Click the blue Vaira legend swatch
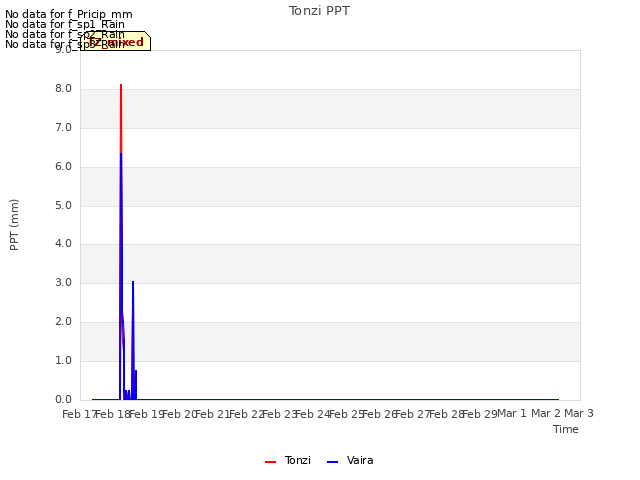The image size is (640, 480). point(333,462)
